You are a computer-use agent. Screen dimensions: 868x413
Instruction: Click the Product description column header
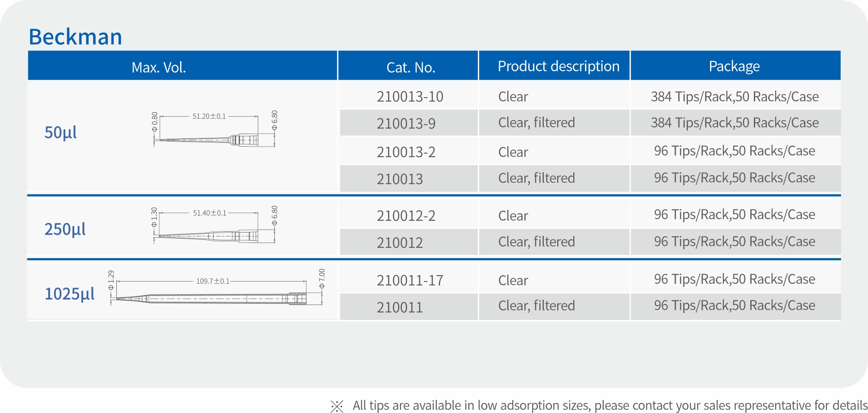[558, 66]
